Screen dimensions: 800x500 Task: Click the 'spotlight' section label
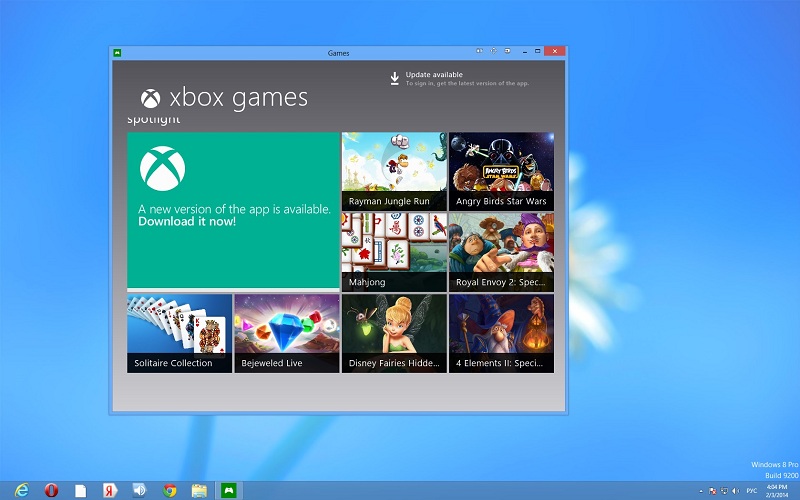tap(154, 120)
